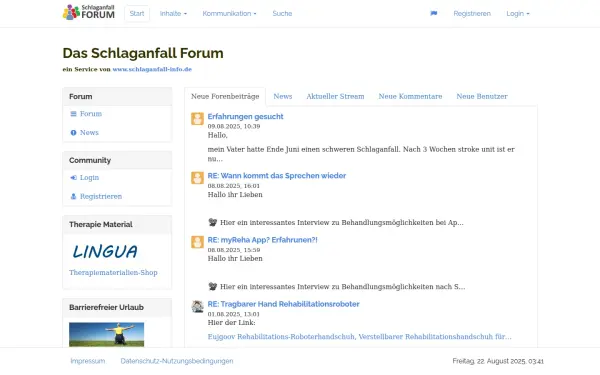This screenshot has height=375, width=600.
Task: Open the Therapiematerialien-Shop link
Action: point(113,272)
